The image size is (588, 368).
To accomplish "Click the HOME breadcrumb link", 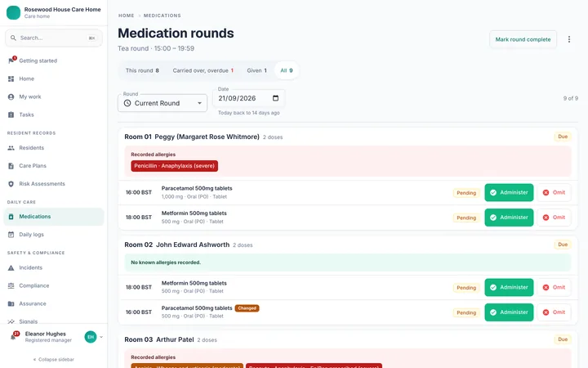I will pos(126,16).
